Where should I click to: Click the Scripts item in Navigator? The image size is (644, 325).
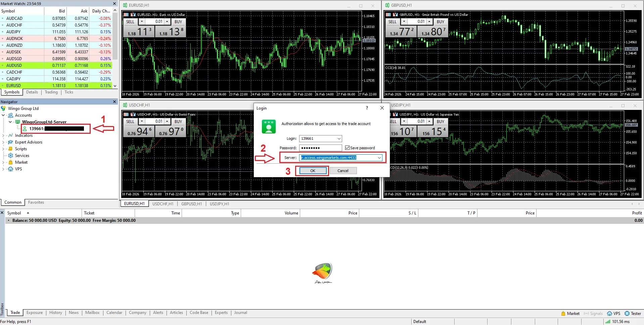pyautogui.click(x=21, y=149)
